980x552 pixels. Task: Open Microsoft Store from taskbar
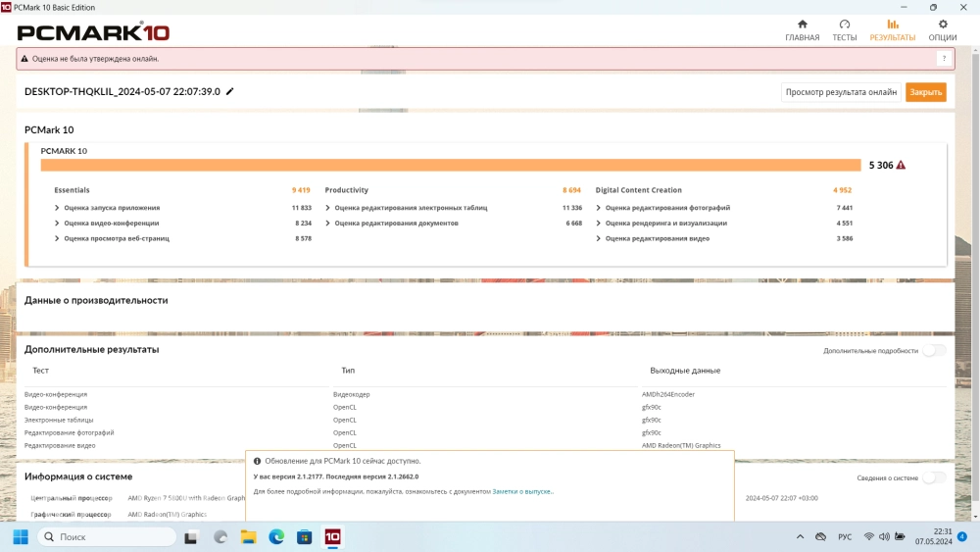[305, 537]
